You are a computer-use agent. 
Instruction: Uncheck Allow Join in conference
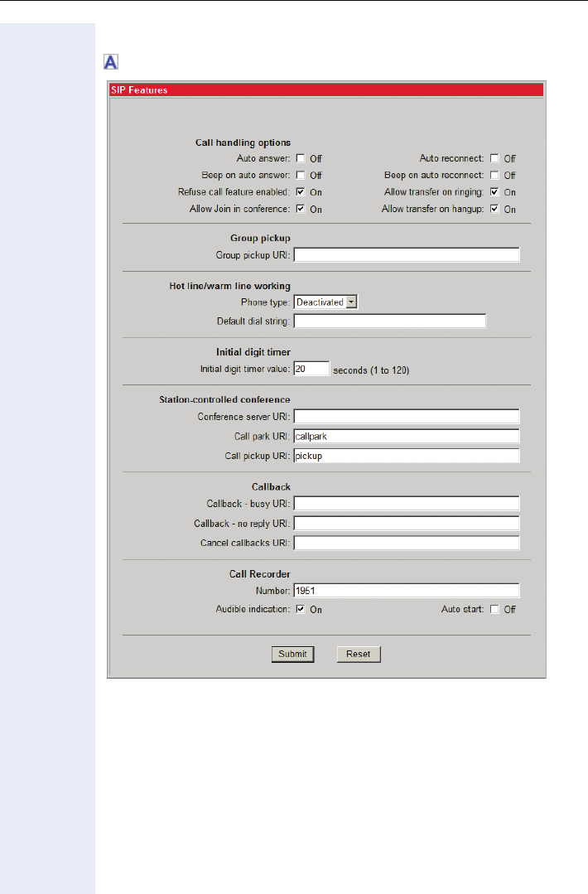pyautogui.click(x=301, y=209)
